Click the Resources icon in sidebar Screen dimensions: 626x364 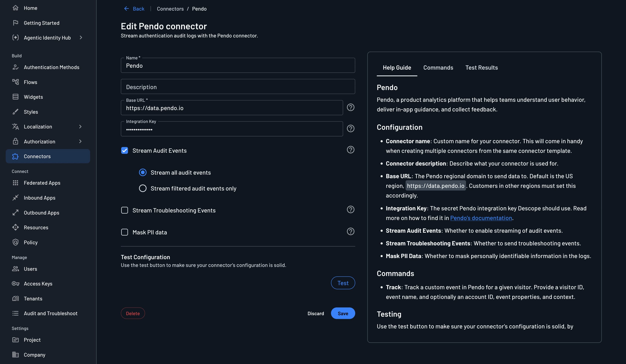click(15, 227)
